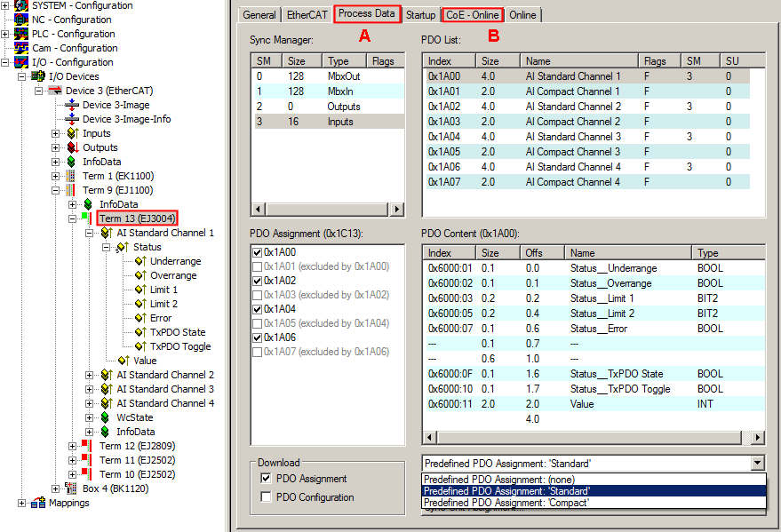Expand the Box 4 (BK1120) node
The image size is (781, 532).
(x=55, y=488)
